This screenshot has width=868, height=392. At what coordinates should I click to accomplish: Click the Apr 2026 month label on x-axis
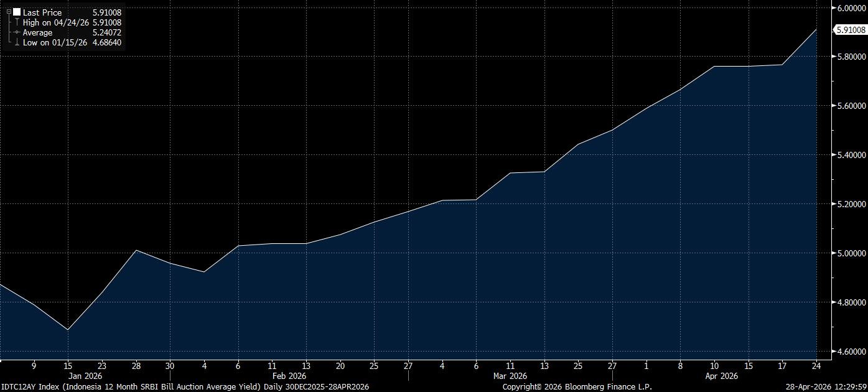pyautogui.click(x=721, y=376)
